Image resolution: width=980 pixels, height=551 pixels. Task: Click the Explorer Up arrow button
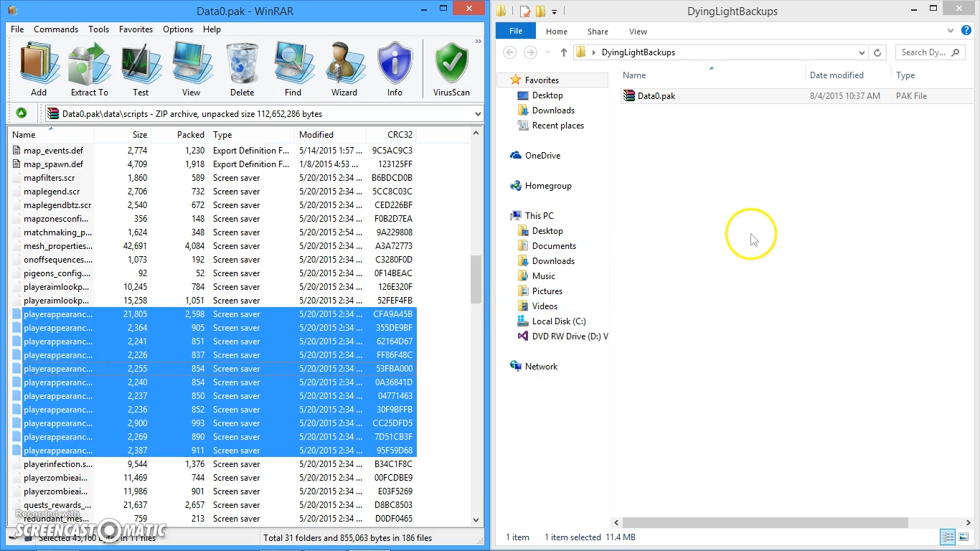coord(564,52)
